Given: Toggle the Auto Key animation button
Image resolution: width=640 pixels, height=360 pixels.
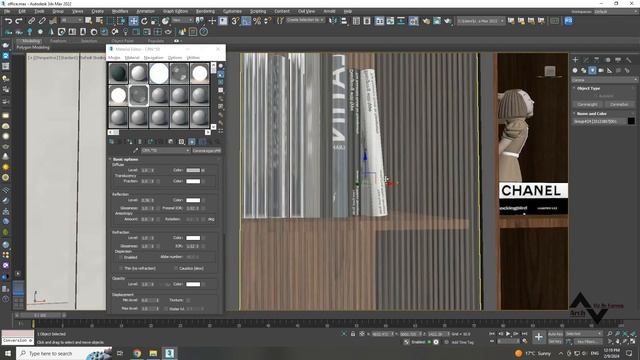Looking at the screenshot, I should pyautogui.click(x=555, y=334).
